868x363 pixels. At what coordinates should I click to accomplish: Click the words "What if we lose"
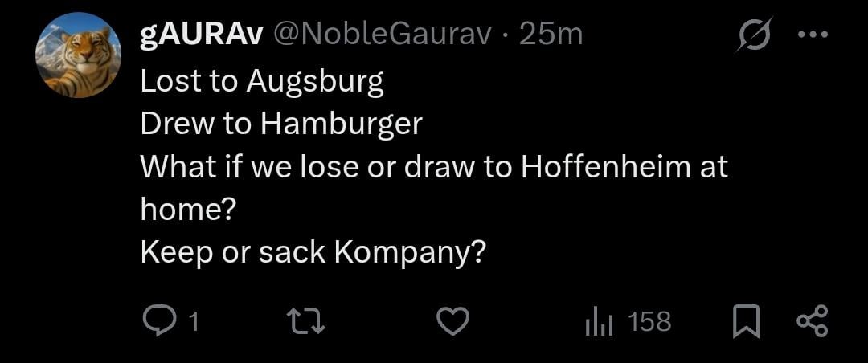pos(247,167)
